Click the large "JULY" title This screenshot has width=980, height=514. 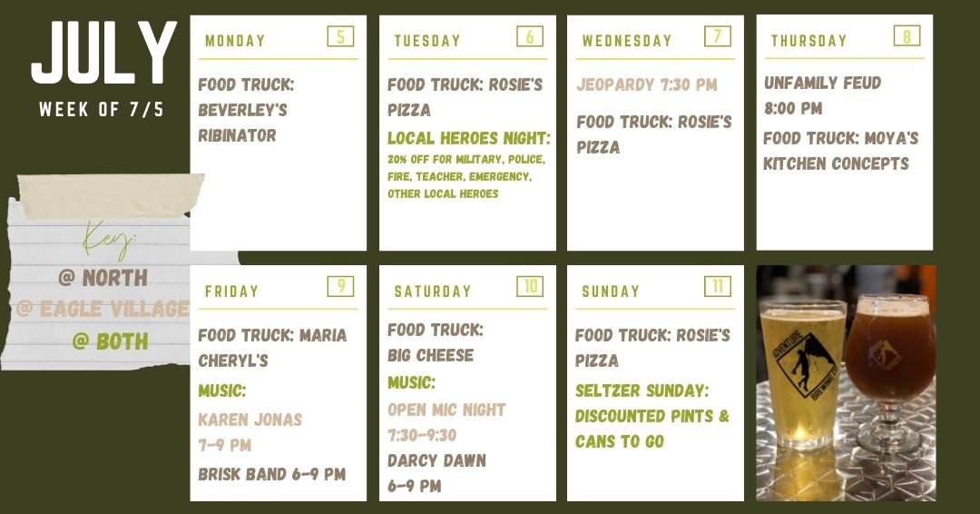pos(103,55)
